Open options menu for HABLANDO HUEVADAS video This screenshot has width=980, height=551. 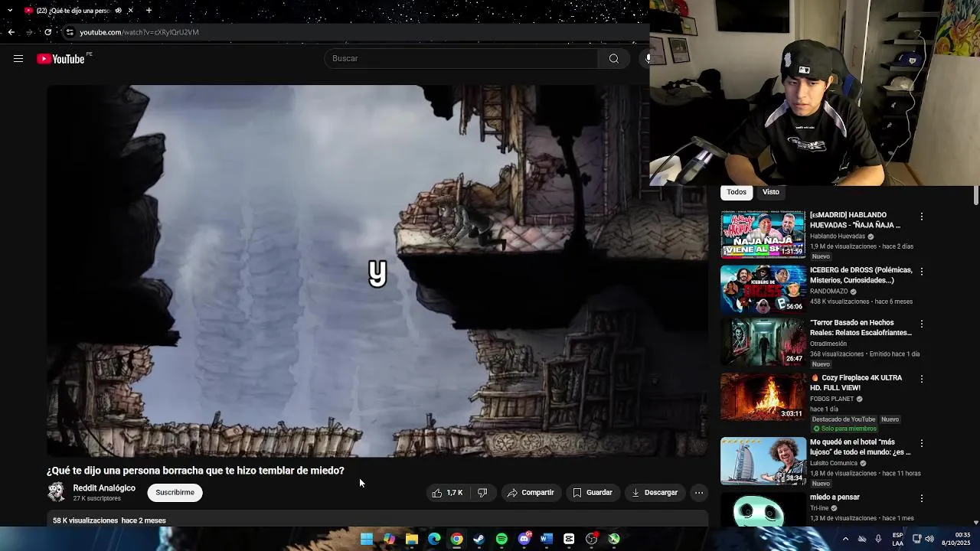click(922, 217)
